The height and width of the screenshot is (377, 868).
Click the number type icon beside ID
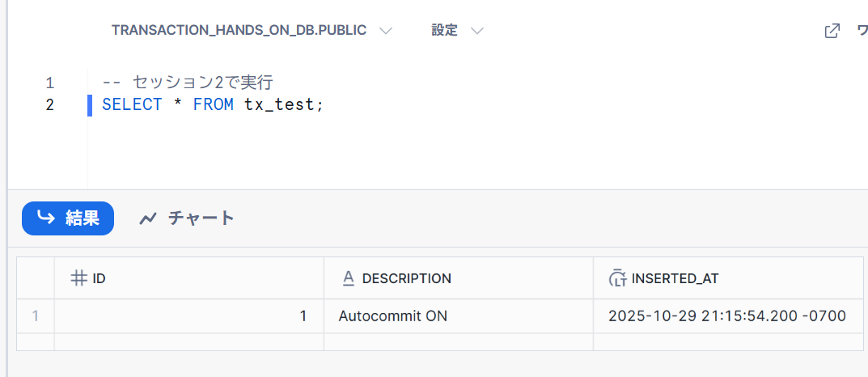(78, 278)
